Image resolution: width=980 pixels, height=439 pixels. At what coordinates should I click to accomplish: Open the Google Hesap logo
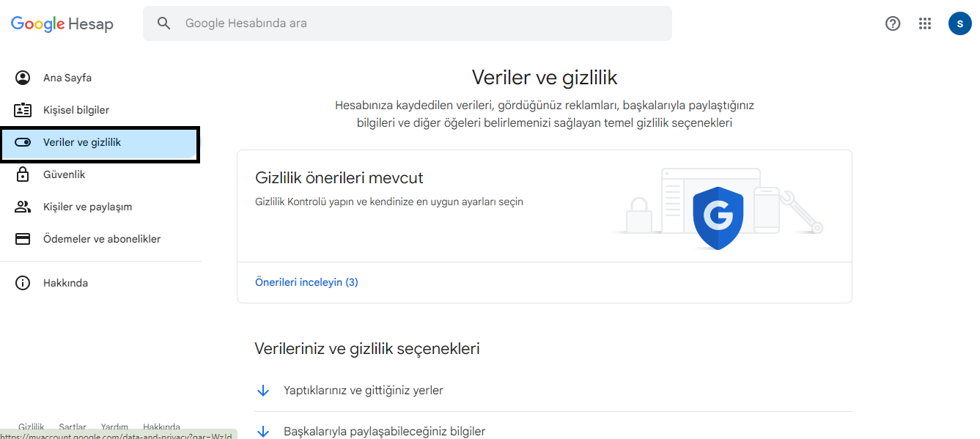[x=62, y=23]
